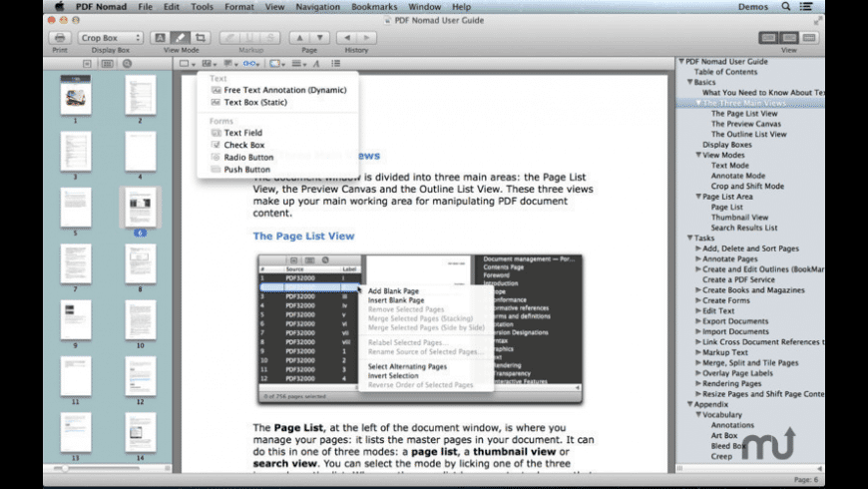
Task: Click the list icon in annotation bar
Action: pyautogui.click(x=336, y=64)
